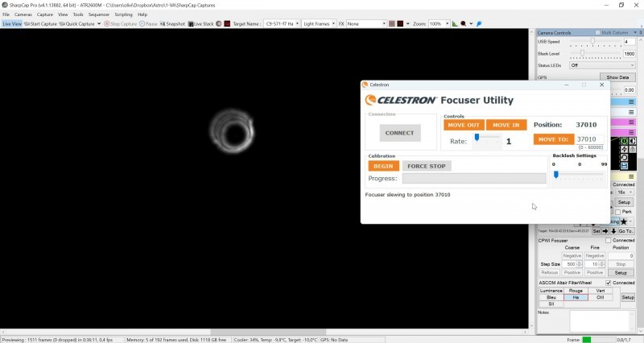Click the green circular histogram icon

tap(625, 141)
